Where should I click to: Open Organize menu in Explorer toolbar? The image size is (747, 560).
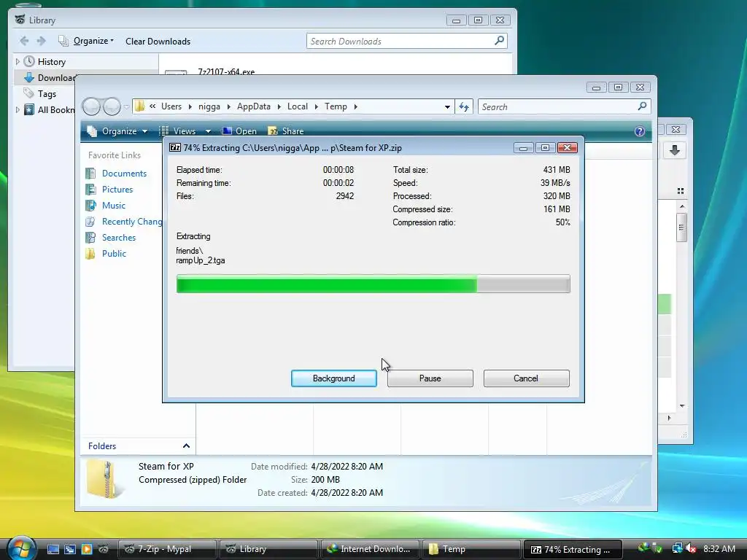pos(117,131)
